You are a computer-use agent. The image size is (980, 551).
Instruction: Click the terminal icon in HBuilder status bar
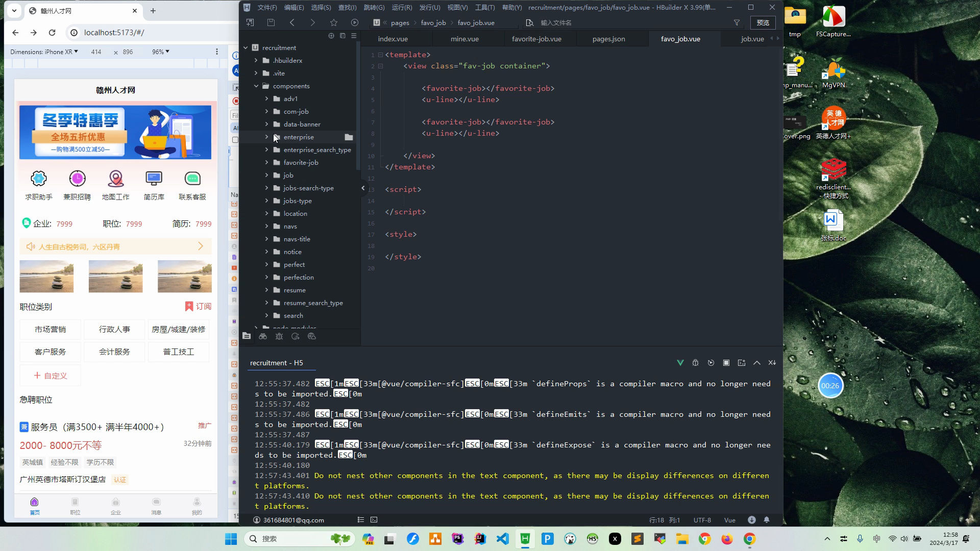click(x=374, y=520)
